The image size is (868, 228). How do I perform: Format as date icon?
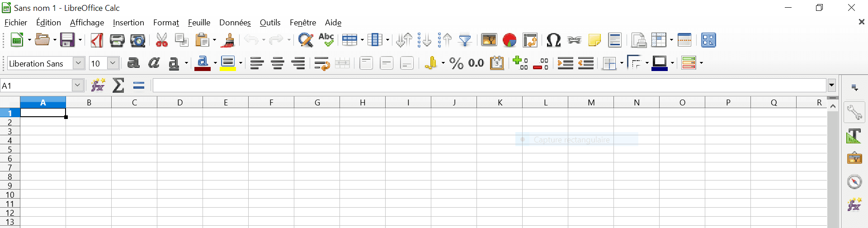coord(497,63)
